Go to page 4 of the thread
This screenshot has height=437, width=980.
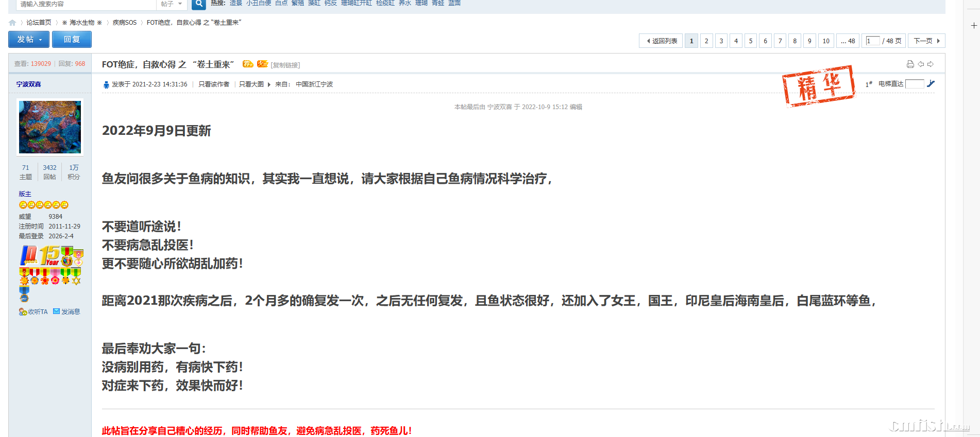click(736, 41)
